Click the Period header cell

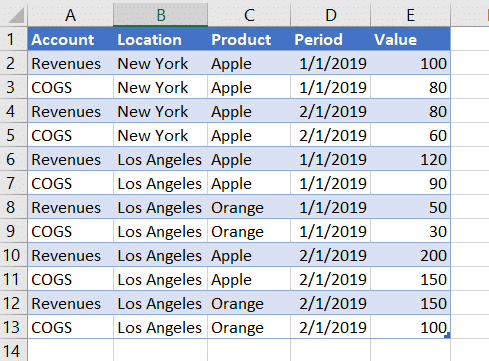330,39
